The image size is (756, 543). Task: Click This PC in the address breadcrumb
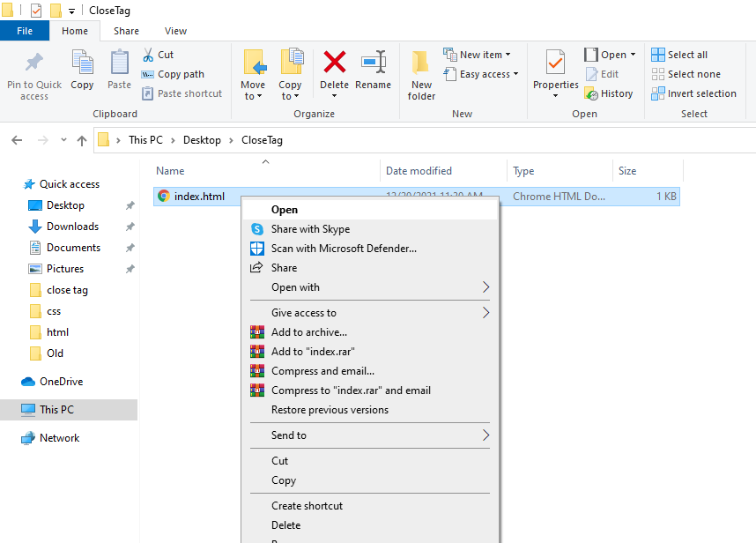[x=145, y=140]
